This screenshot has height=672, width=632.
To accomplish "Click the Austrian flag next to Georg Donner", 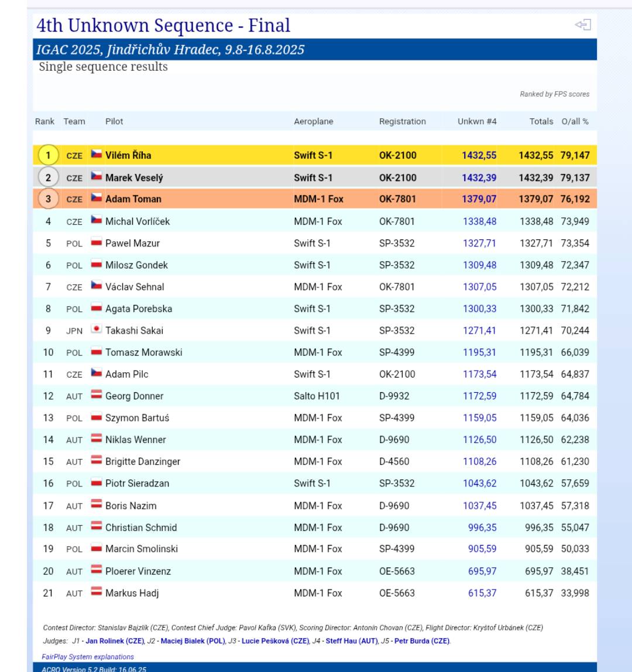I will [96, 396].
